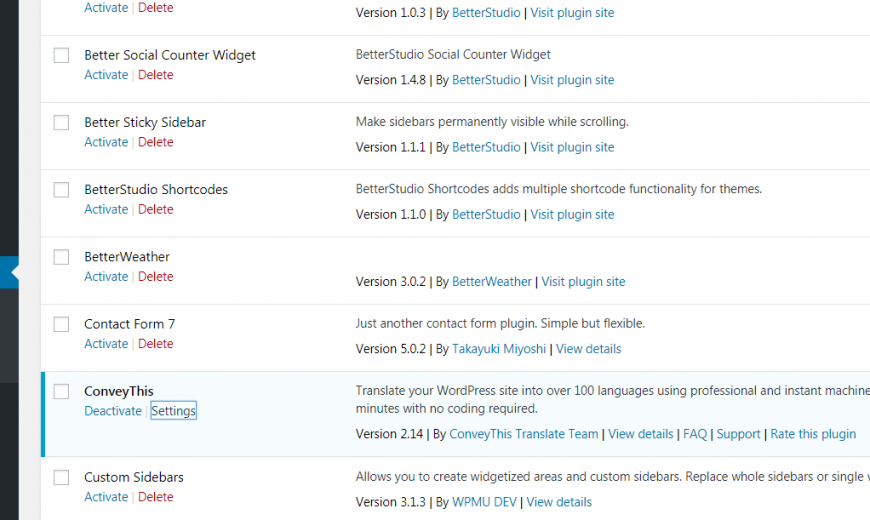The image size is (870, 520).
Task: Tick the Custom Sidebars checkbox
Action: click(x=61, y=477)
